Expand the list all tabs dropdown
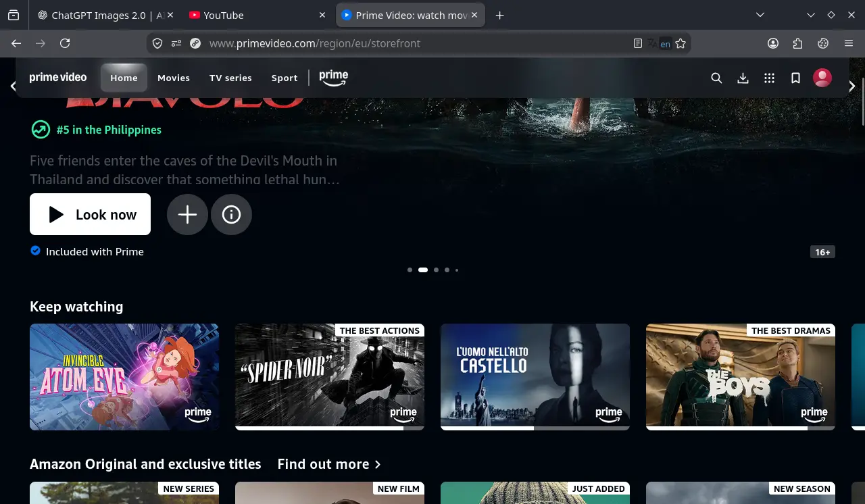Screen dimensions: 865x504 point(760,15)
